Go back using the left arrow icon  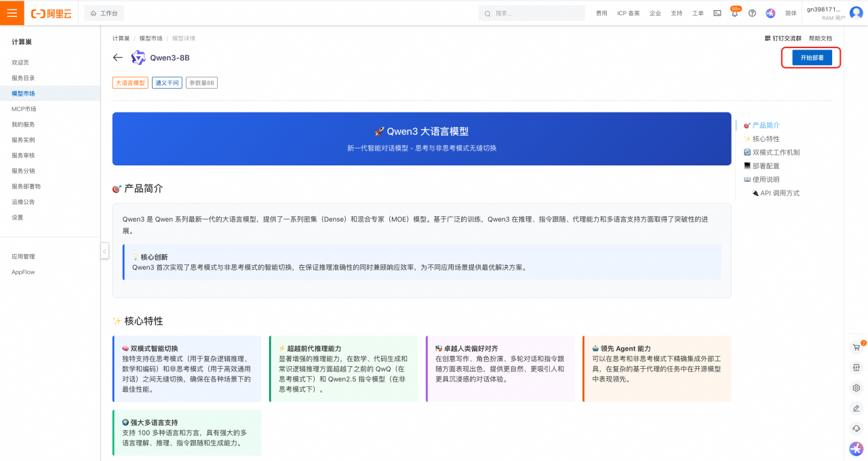pos(118,58)
